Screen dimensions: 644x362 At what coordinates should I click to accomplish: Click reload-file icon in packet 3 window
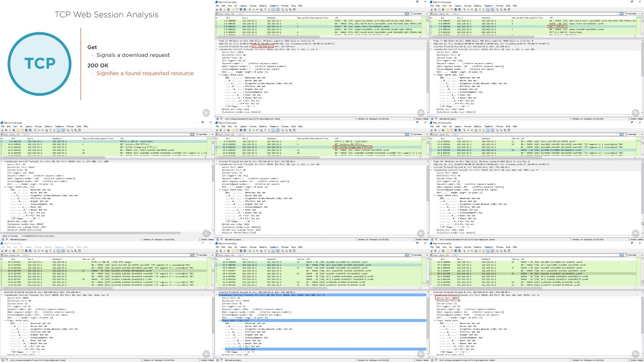pyautogui.click(x=245, y=9)
